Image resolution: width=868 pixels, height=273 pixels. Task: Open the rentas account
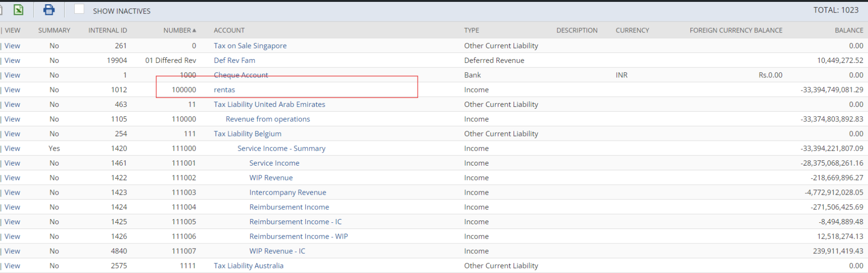click(x=224, y=90)
